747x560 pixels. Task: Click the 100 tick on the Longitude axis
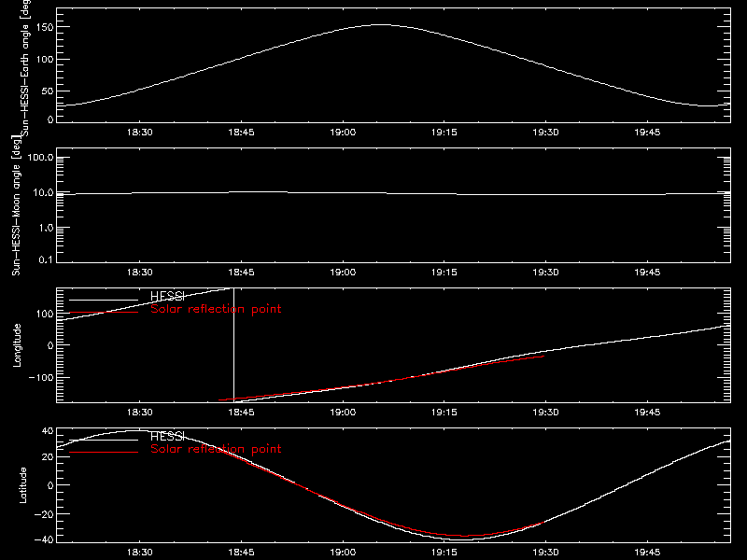pyautogui.click(x=44, y=314)
